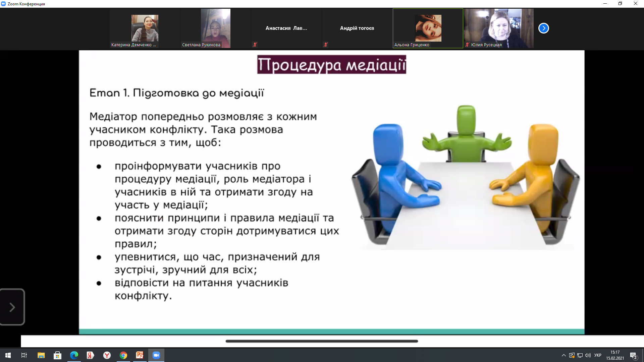Open Yandex Browser taskbar icon
This screenshot has width=644, height=362.
pyautogui.click(x=107, y=355)
